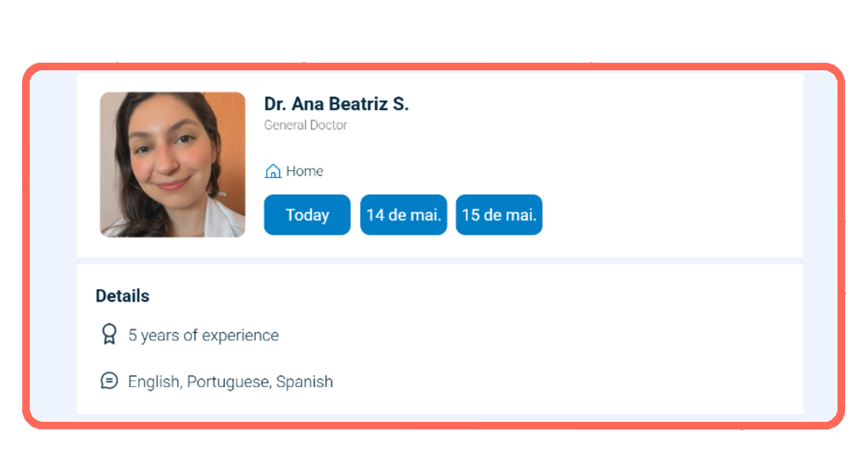Click the General Doctor specialty label
Viewport: 868px width, 454px height.
[x=305, y=125]
